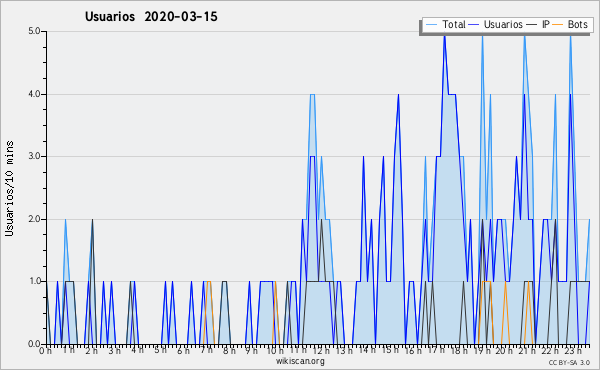Click the '13 h' x-axis label
Image resolution: width=600 pixels, height=370 pixels.
(x=344, y=351)
